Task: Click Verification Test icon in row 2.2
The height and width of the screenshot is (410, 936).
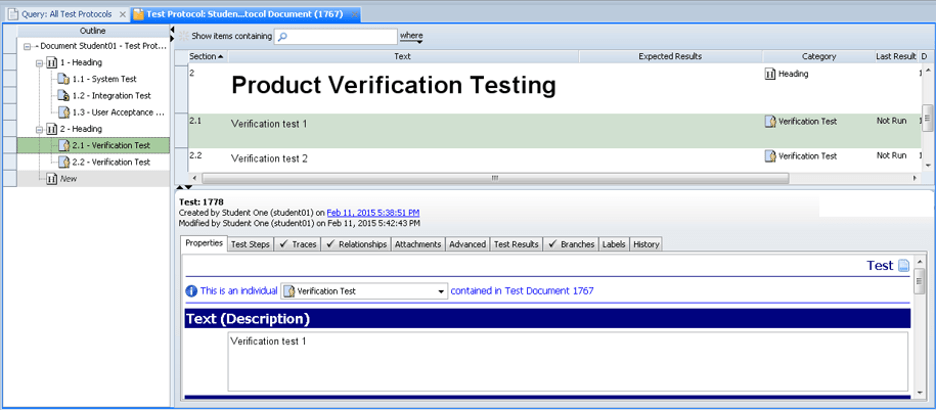Action: click(771, 156)
